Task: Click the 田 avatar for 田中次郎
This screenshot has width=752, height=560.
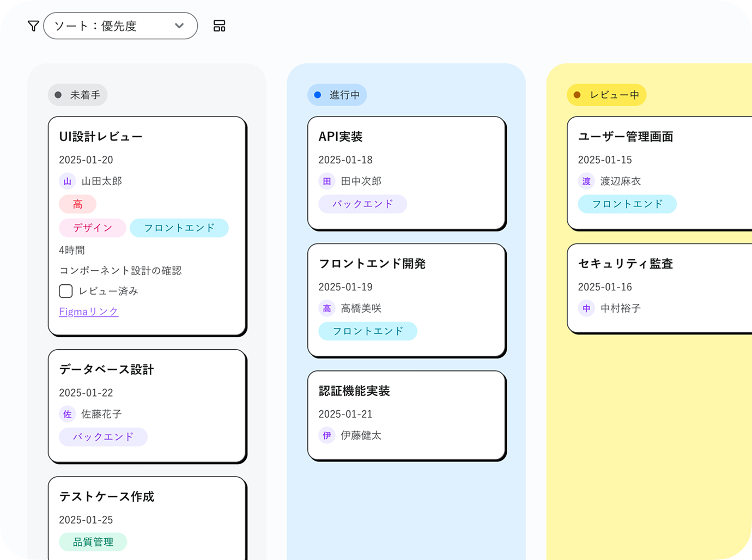Action: point(326,181)
